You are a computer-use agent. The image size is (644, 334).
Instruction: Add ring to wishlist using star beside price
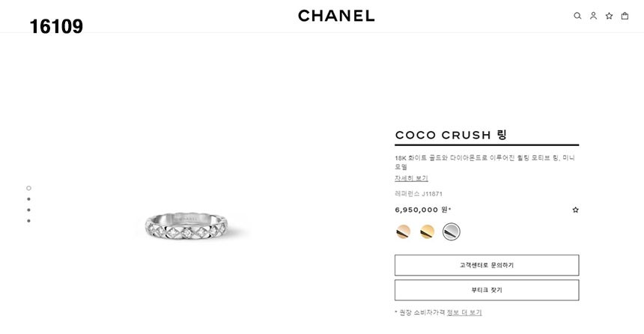coord(575,210)
